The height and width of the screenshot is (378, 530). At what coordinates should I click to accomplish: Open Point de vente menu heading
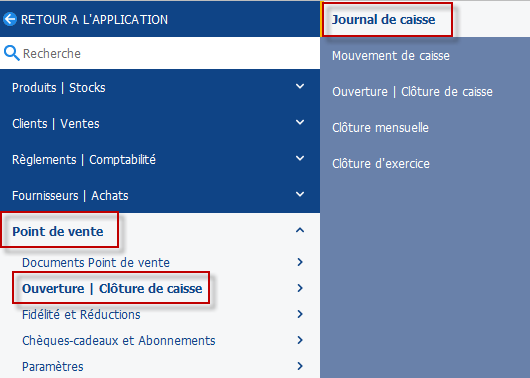coord(58,232)
